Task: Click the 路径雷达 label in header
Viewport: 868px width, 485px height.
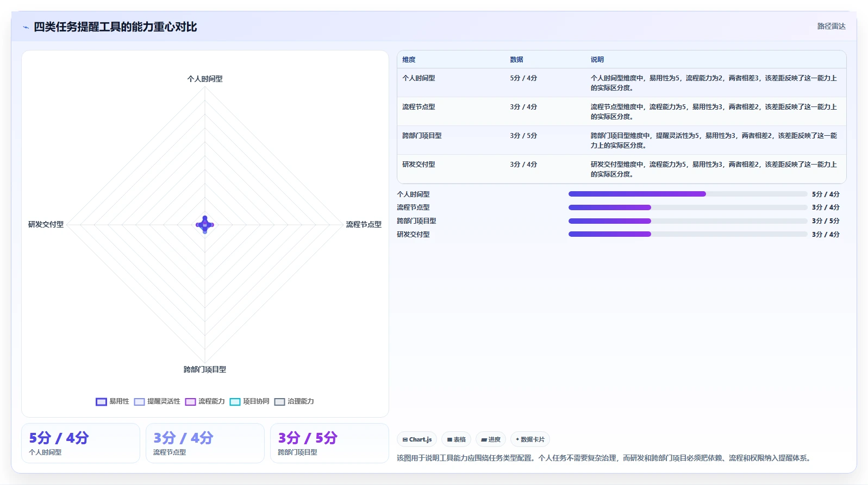Action: tap(831, 26)
